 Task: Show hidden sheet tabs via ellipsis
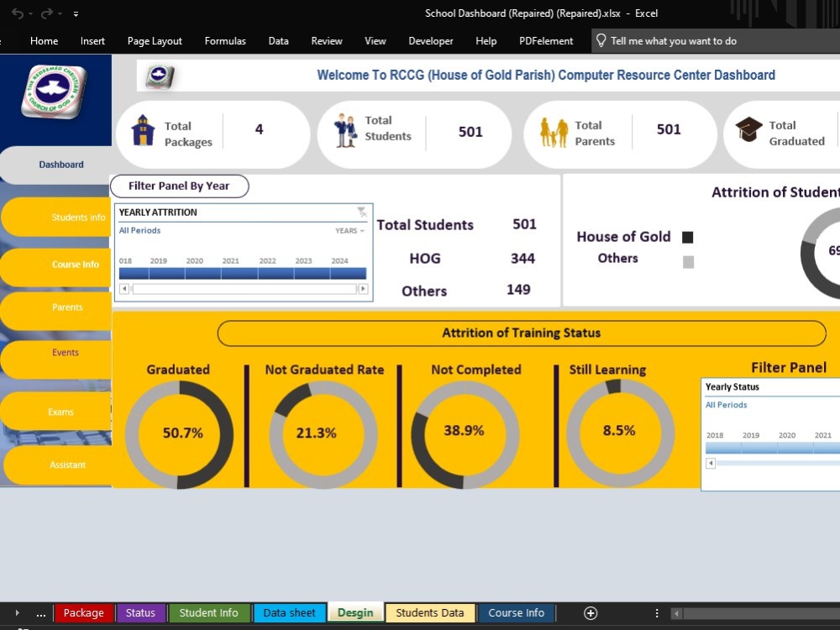tap(40, 614)
